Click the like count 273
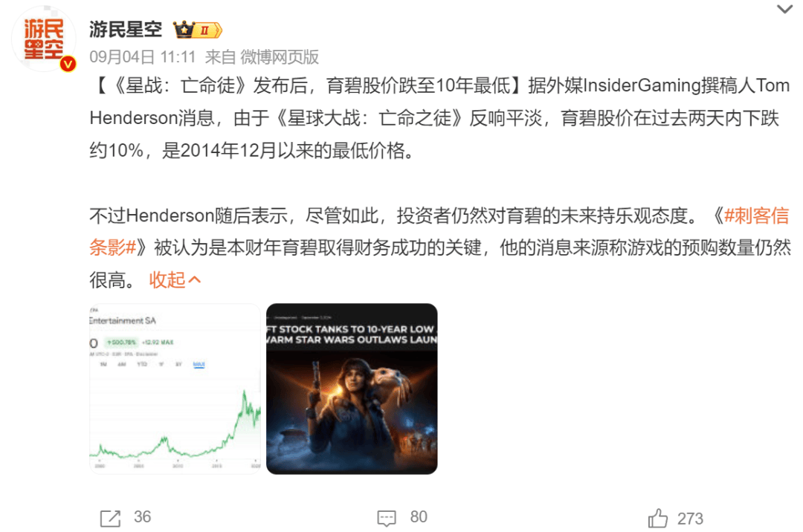This screenshot has height=532, width=803. [690, 519]
